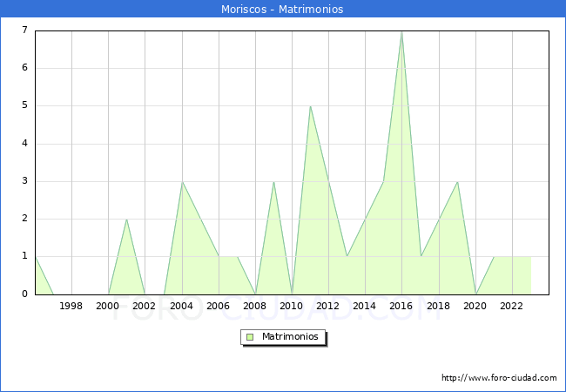
Task: Click the x-axis label 2006
Action: coord(218,306)
